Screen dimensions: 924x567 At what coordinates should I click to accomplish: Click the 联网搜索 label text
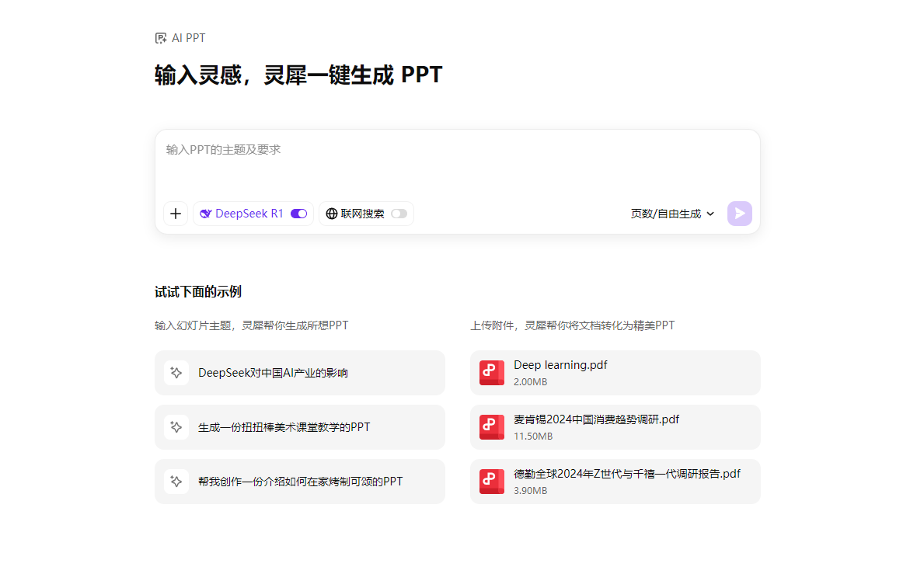tap(362, 214)
